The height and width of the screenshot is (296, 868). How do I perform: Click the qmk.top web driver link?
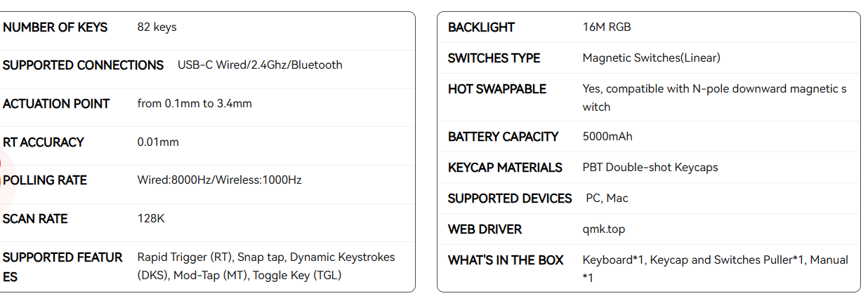604,229
